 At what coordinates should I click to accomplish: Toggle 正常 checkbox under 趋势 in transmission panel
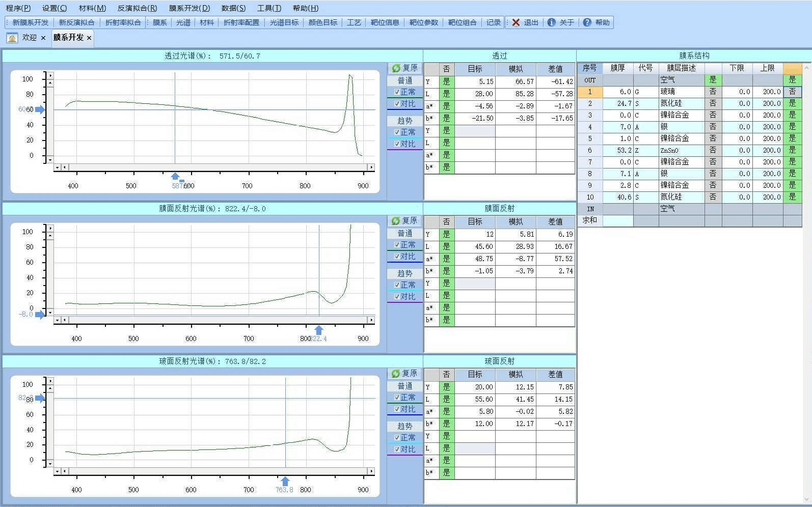[x=397, y=132]
